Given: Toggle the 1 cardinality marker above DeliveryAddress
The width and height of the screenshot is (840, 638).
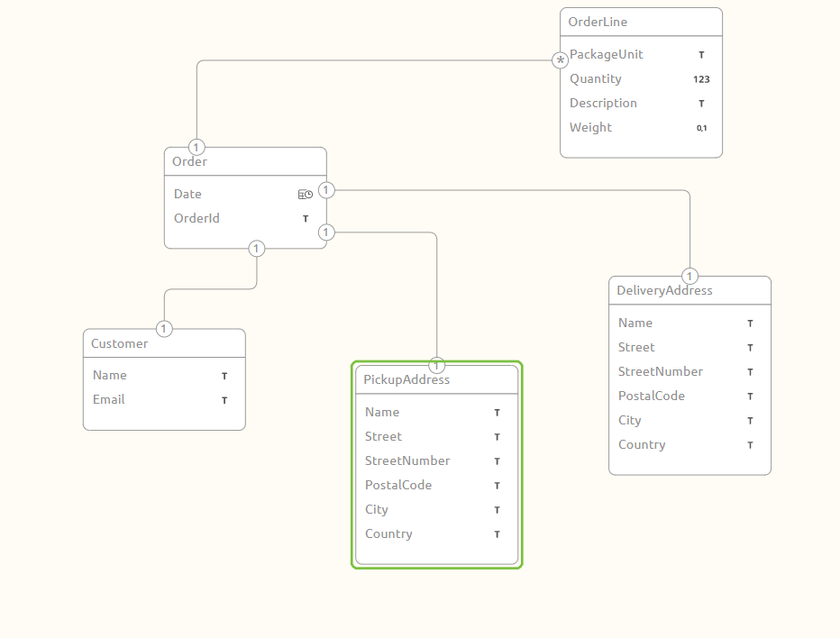Looking at the screenshot, I should [x=689, y=276].
